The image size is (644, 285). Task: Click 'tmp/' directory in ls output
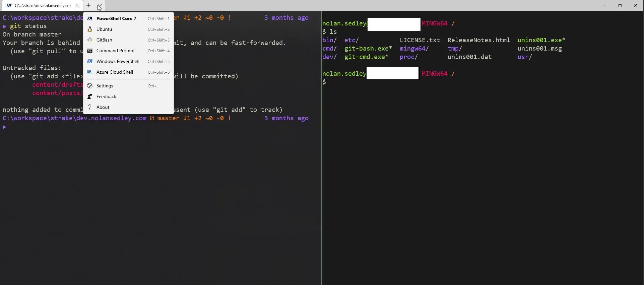pyautogui.click(x=455, y=49)
